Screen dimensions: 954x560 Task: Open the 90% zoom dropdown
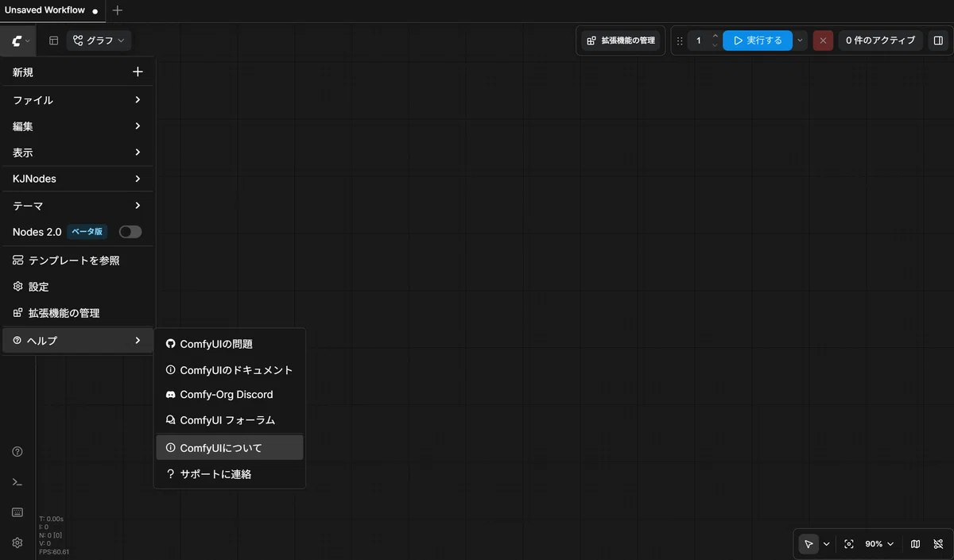[879, 544]
